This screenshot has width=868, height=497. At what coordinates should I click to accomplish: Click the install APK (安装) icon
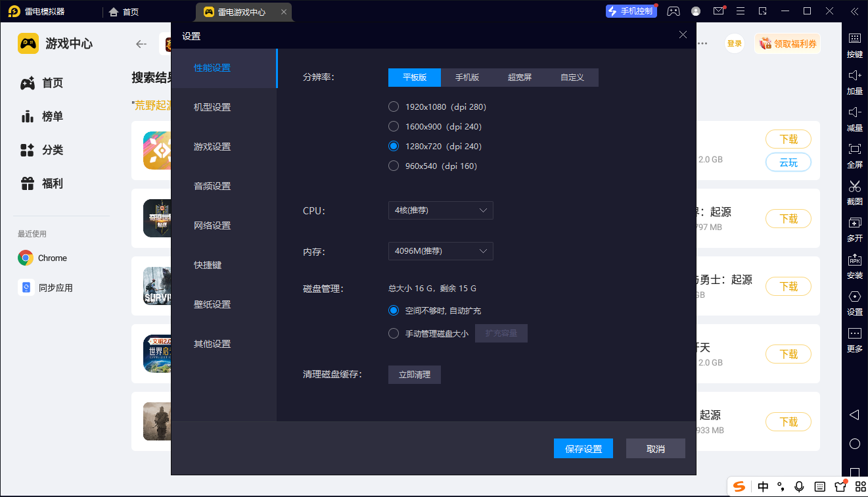click(x=854, y=260)
